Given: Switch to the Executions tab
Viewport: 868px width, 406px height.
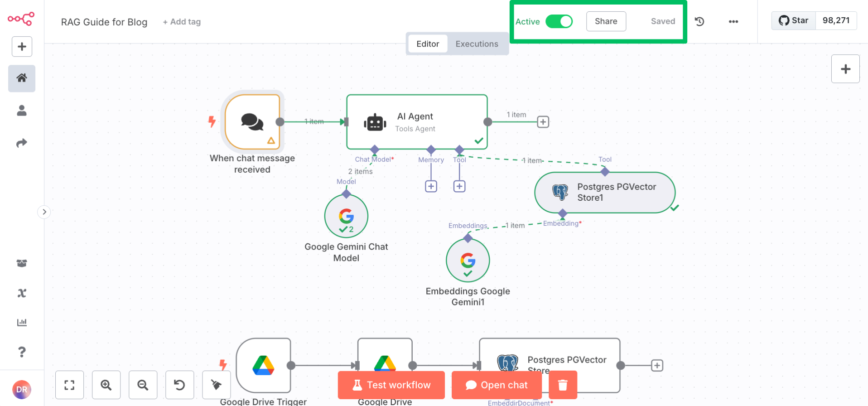Looking at the screenshot, I should point(477,44).
